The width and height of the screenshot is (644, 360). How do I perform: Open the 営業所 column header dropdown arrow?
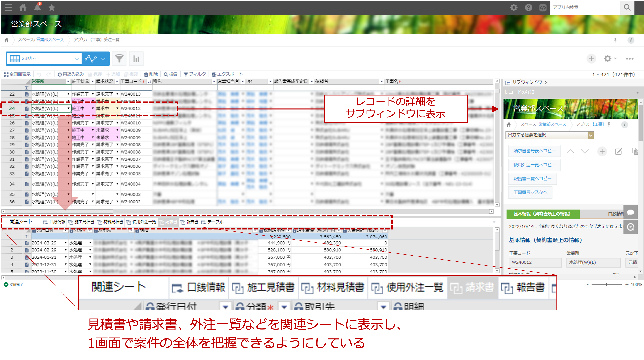pyautogui.click(x=68, y=82)
